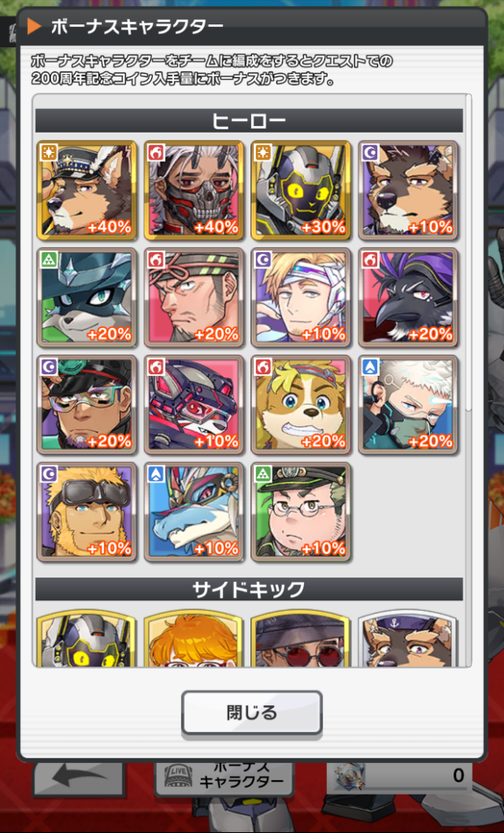
Task: Select the red-sunglasses sidekick portrait
Action: [x=301, y=638]
